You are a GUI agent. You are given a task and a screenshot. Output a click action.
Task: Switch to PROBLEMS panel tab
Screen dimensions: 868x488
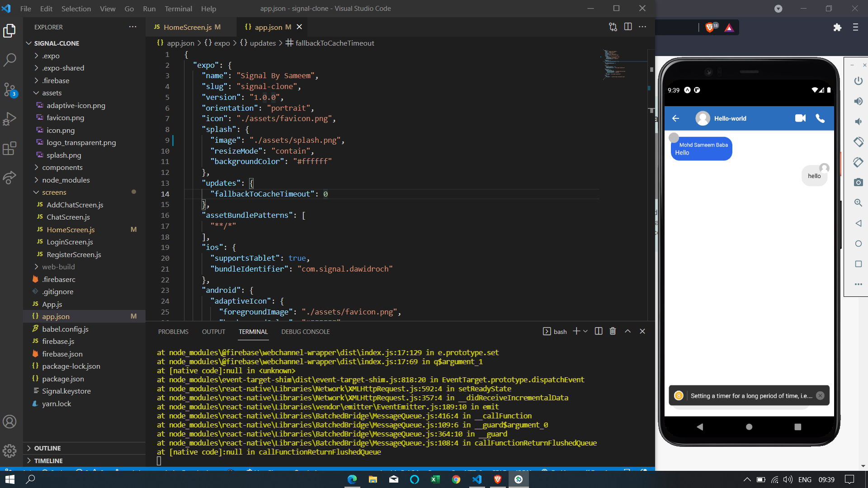173,332
